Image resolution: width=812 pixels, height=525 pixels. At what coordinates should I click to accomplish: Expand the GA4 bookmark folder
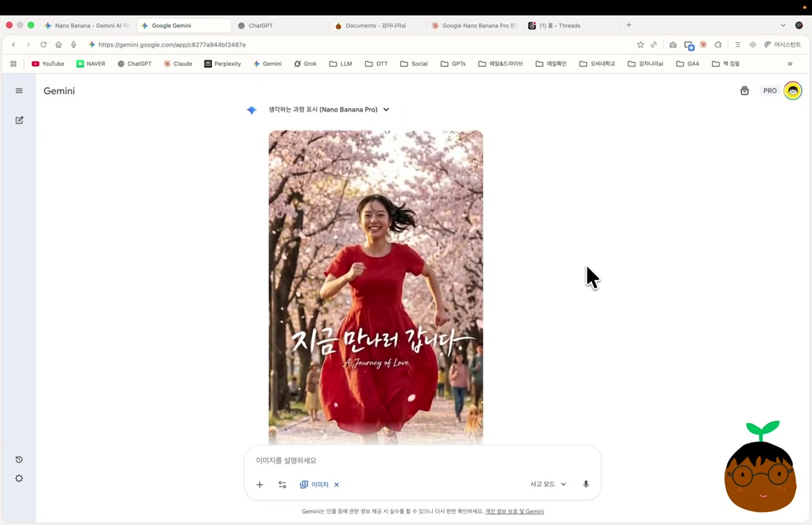[x=687, y=63]
